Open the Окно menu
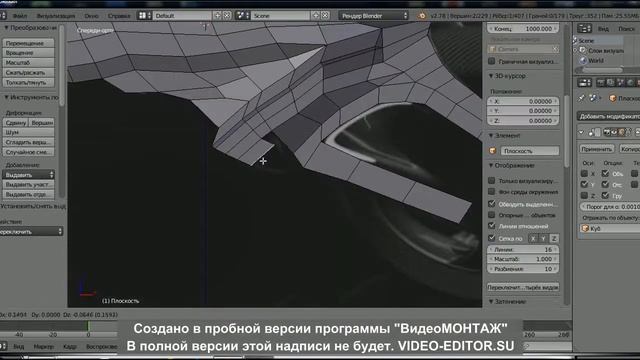 click(91, 16)
